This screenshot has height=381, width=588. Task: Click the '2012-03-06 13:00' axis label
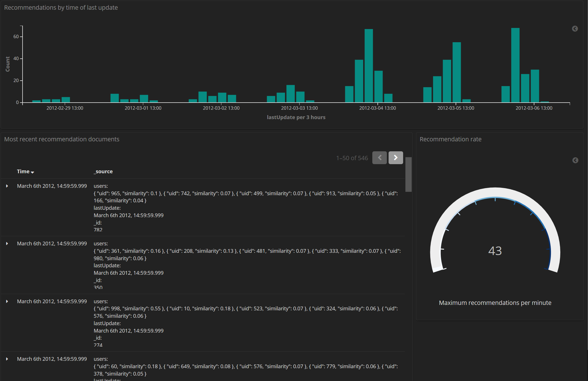[x=534, y=108]
